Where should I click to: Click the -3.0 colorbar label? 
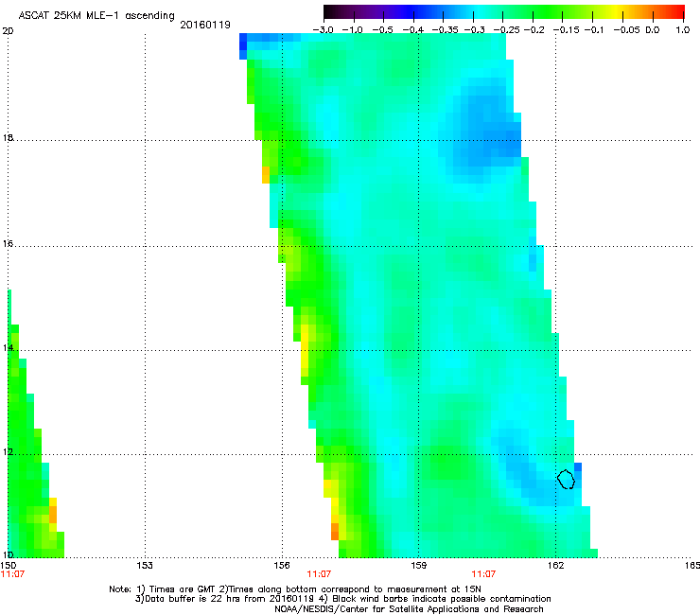point(323,30)
